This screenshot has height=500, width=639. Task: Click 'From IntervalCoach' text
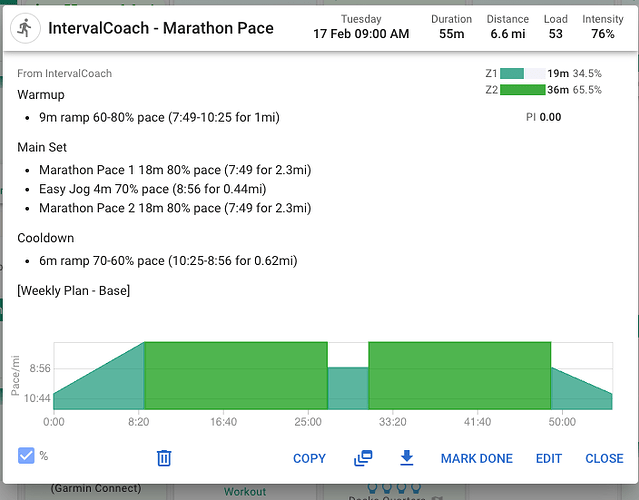click(x=64, y=73)
